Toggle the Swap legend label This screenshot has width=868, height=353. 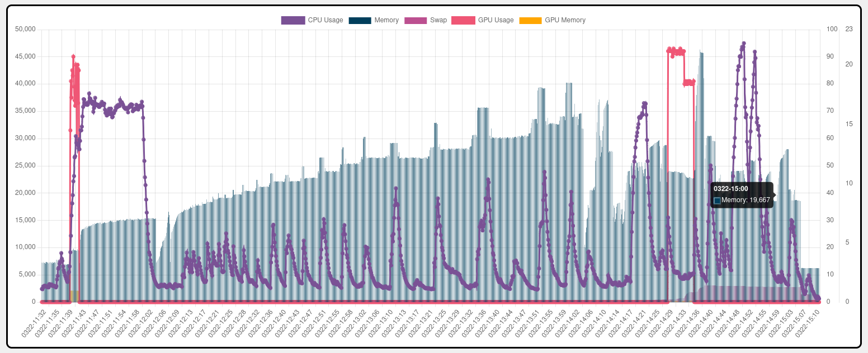click(438, 20)
